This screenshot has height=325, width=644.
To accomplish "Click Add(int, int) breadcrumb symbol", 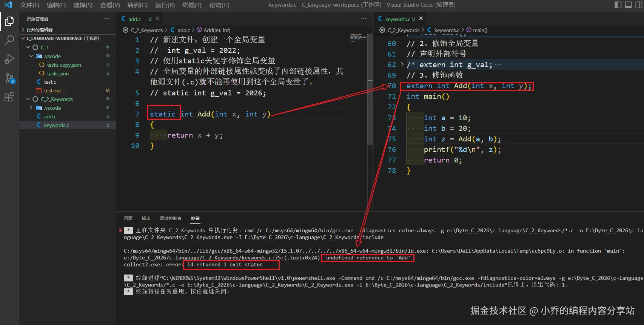I will (217, 30).
